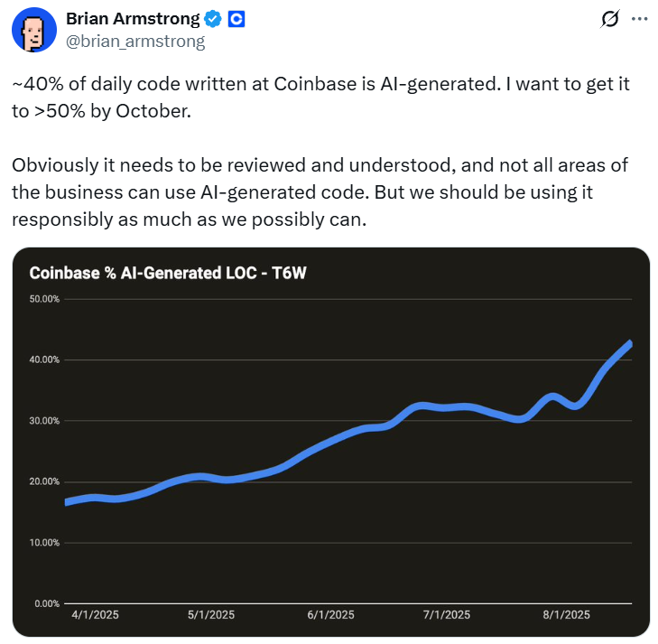Click the 5/1/2025 x-axis date label

[x=209, y=615]
